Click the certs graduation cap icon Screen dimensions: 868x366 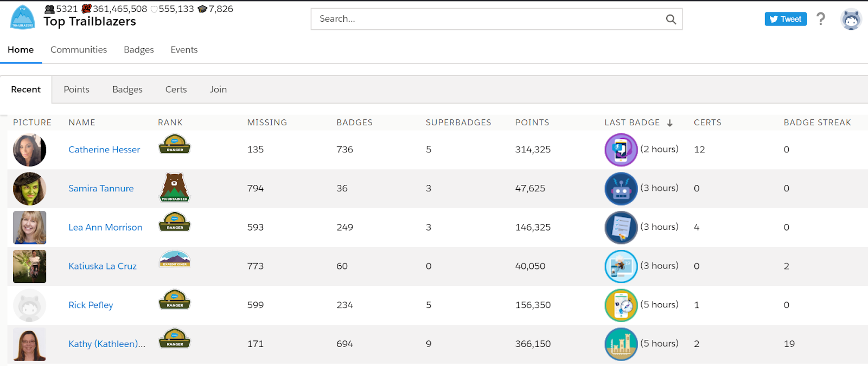(x=202, y=9)
